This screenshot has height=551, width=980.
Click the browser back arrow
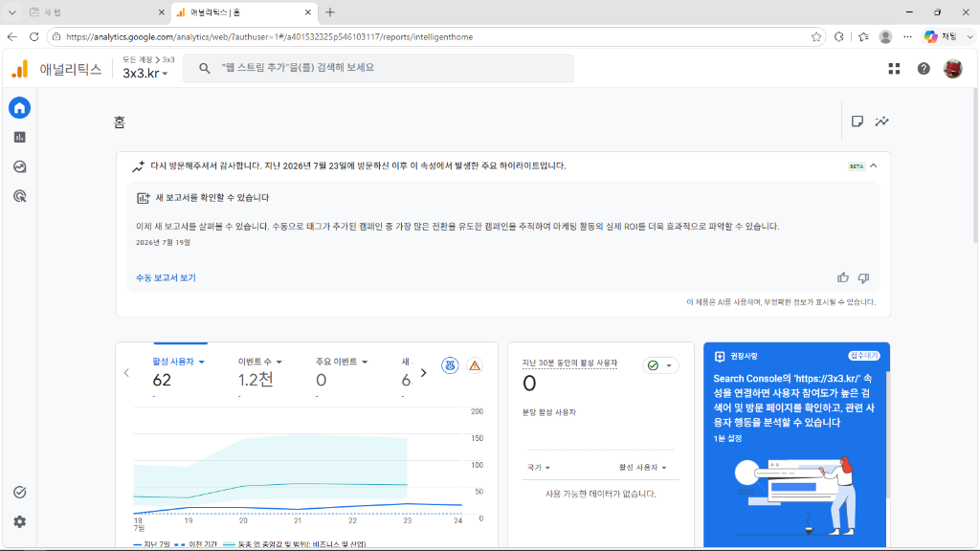pyautogui.click(x=11, y=37)
